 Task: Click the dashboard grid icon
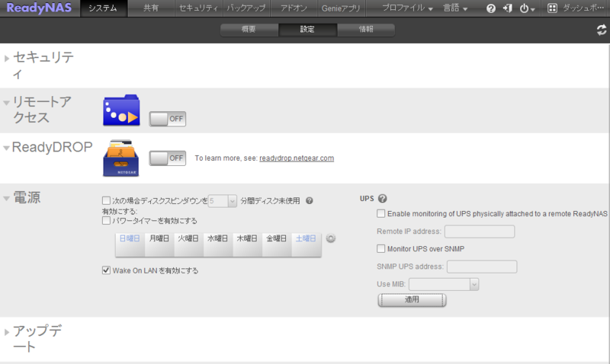pos(552,8)
